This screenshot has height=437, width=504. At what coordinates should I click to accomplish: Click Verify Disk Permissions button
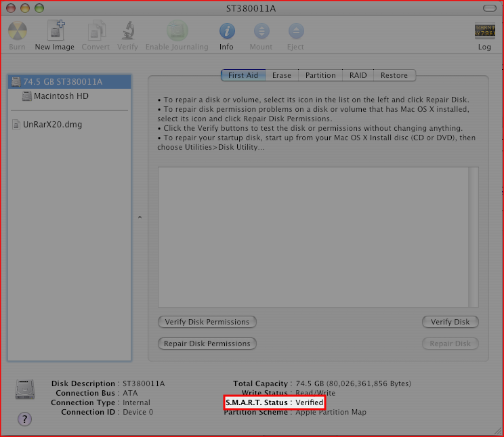[207, 322]
